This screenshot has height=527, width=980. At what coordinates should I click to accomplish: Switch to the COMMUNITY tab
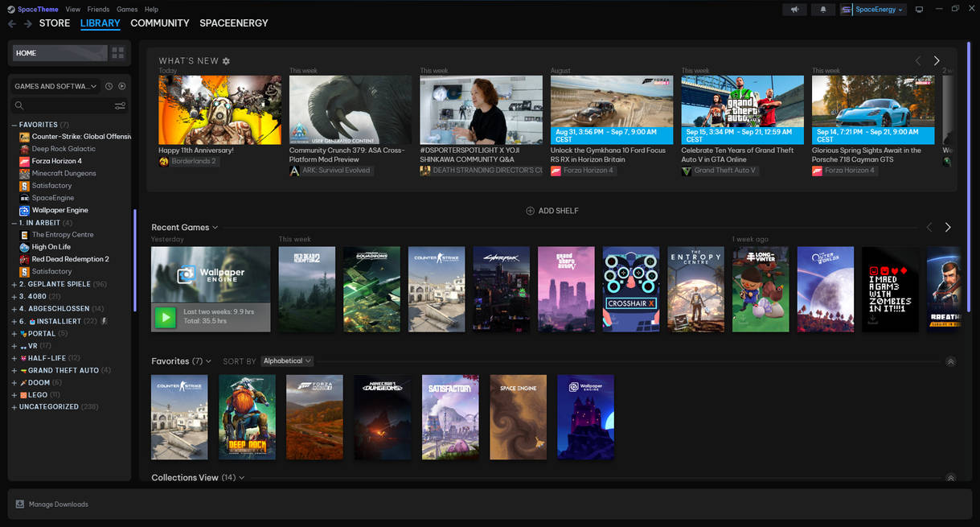coord(159,23)
